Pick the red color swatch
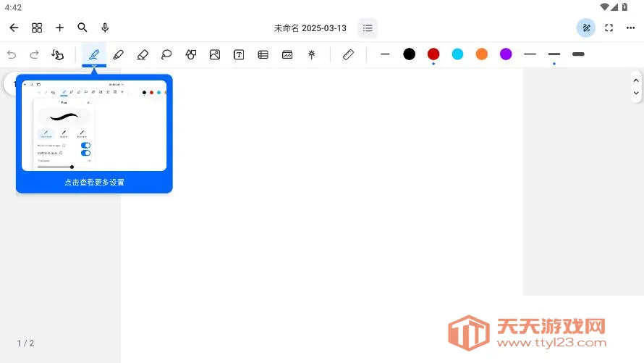Screen dimensions: 644x363 [x=433, y=54]
